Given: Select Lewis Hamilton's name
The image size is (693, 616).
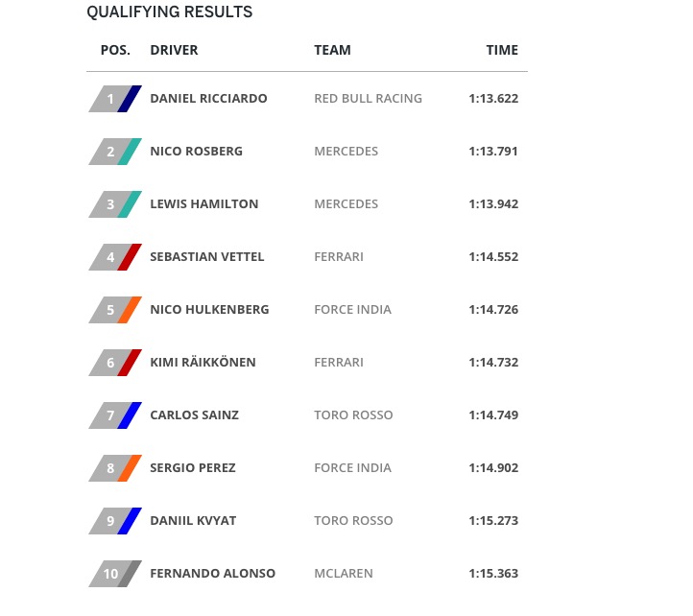Looking at the screenshot, I should pyautogui.click(x=203, y=204).
